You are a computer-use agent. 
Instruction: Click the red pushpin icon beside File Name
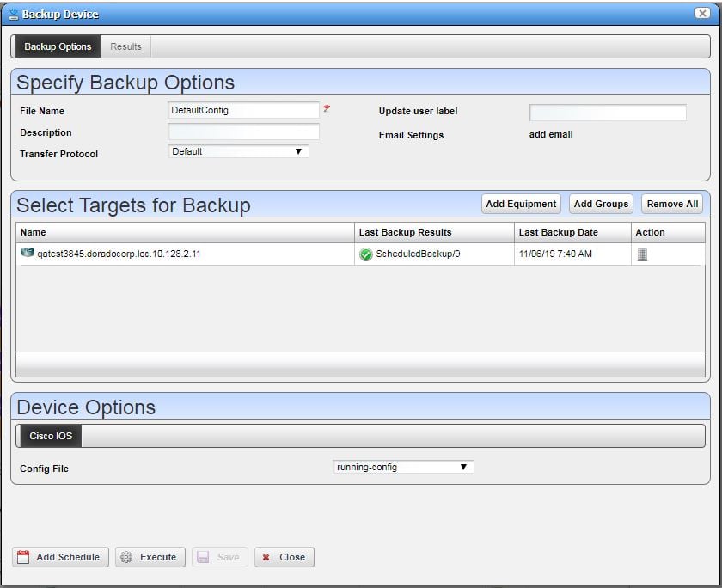[x=325, y=109]
